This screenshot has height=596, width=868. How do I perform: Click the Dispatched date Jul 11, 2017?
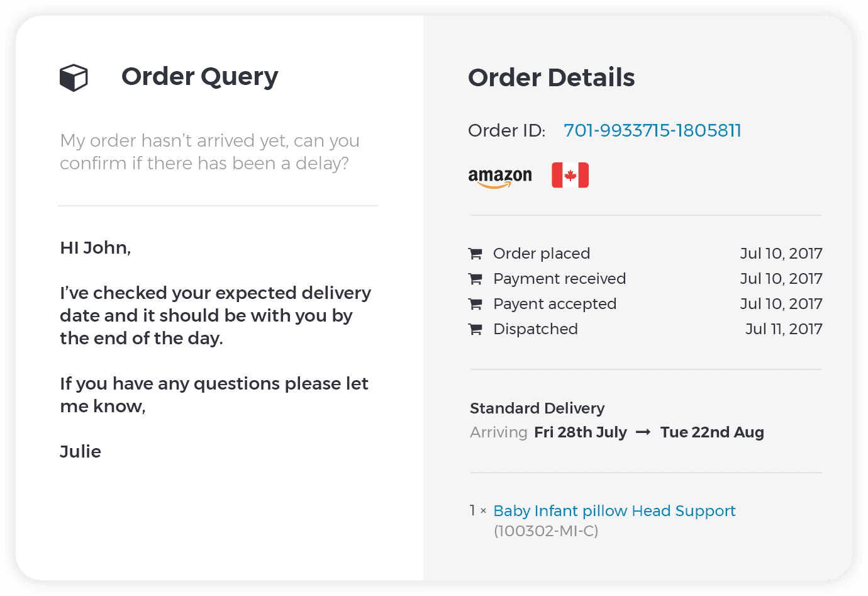coord(784,329)
